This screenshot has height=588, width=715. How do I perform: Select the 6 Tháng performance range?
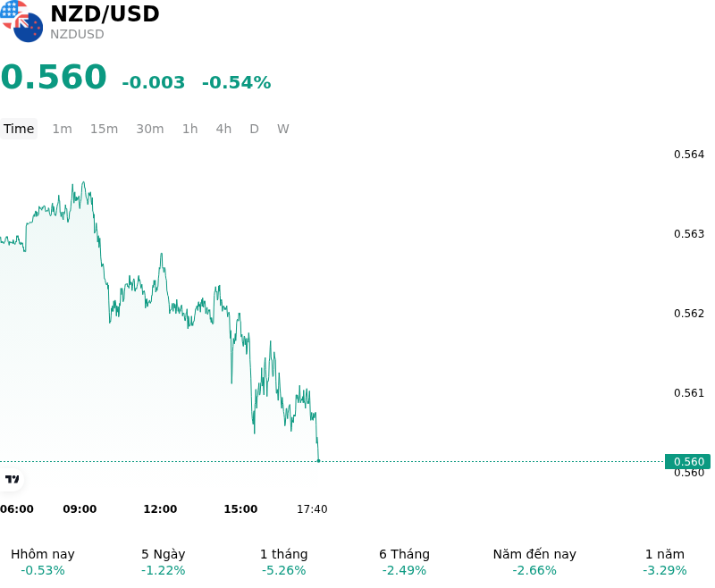point(405,562)
